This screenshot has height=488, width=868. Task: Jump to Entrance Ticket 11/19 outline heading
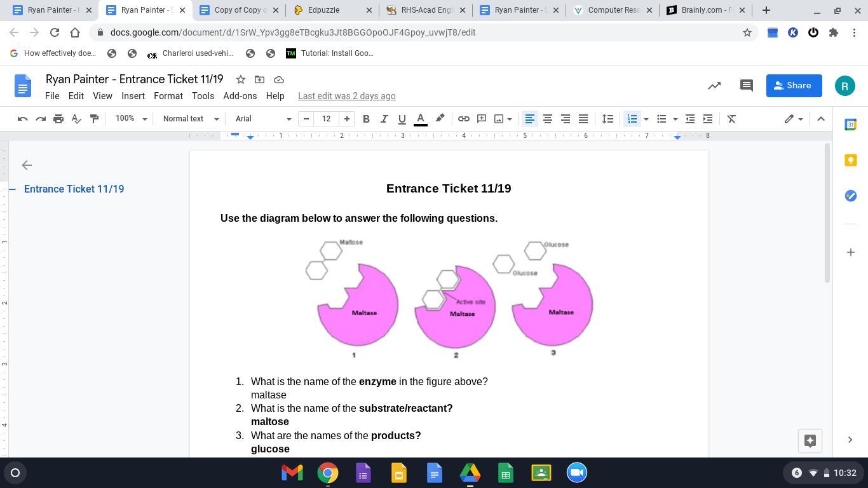click(x=74, y=189)
